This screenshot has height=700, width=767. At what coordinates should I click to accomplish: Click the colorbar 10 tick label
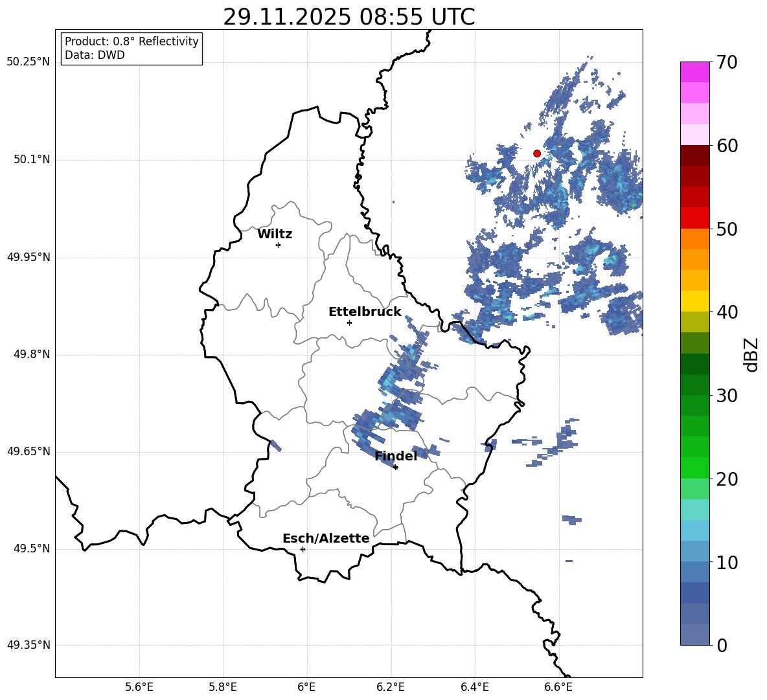click(727, 562)
